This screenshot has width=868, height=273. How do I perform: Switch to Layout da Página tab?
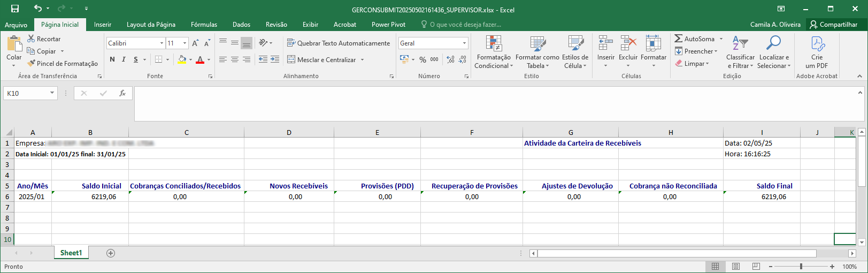click(x=151, y=25)
